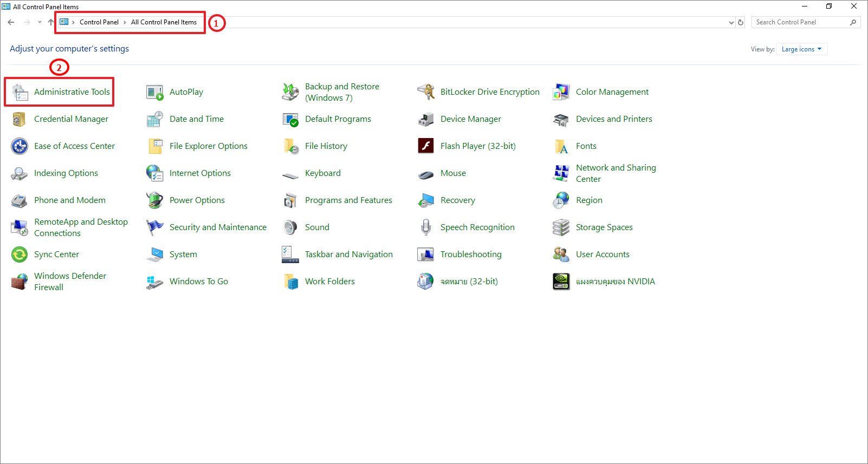The image size is (868, 464).
Task: Open the AutoPlay icon
Action: pyautogui.click(x=155, y=92)
